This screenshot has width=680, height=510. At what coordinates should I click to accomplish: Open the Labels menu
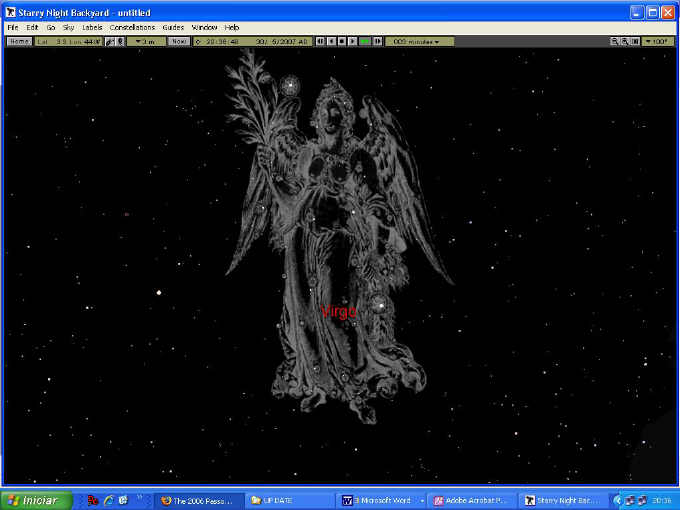click(92, 27)
